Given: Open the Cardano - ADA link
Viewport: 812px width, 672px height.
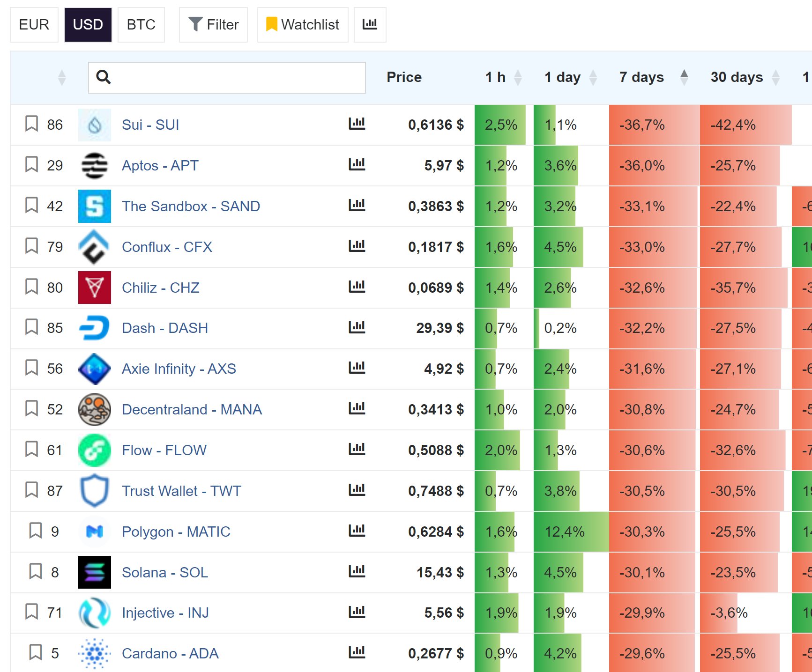Looking at the screenshot, I should pyautogui.click(x=170, y=653).
